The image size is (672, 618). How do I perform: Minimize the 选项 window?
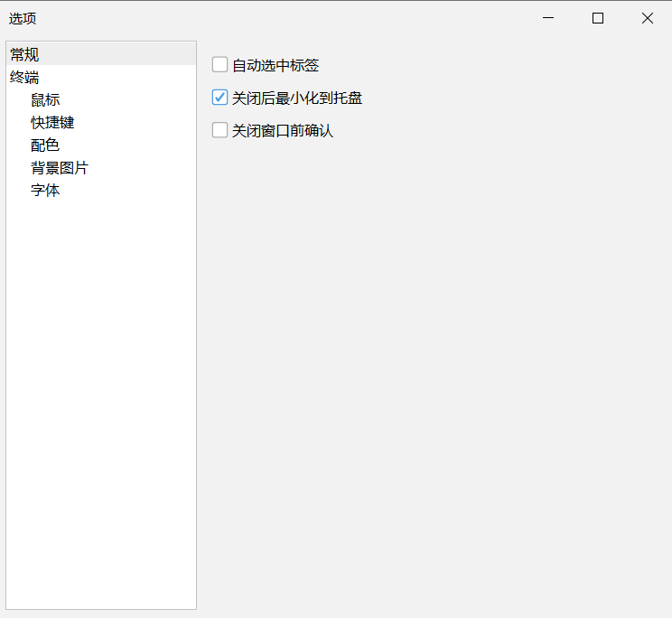click(x=548, y=18)
